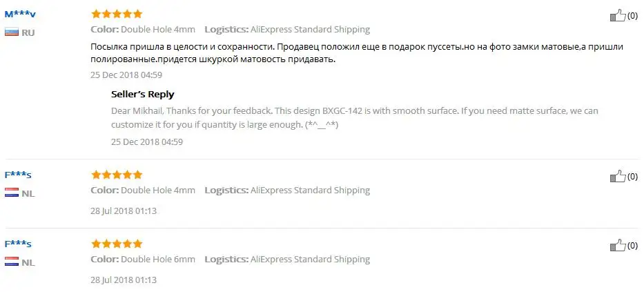Screen dimensions: 644x292
Task: Click the like count next to M***v's thumbs-up
Action: 632,16
